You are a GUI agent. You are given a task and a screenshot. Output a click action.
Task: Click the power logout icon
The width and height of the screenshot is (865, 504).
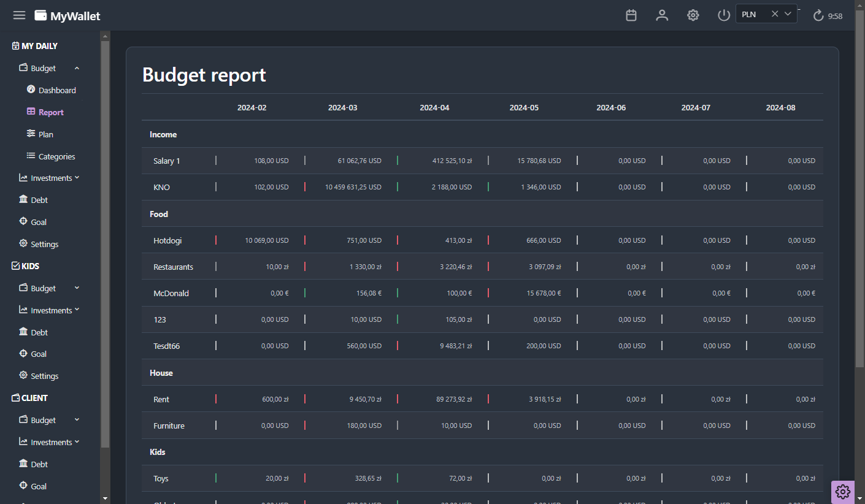tap(724, 15)
